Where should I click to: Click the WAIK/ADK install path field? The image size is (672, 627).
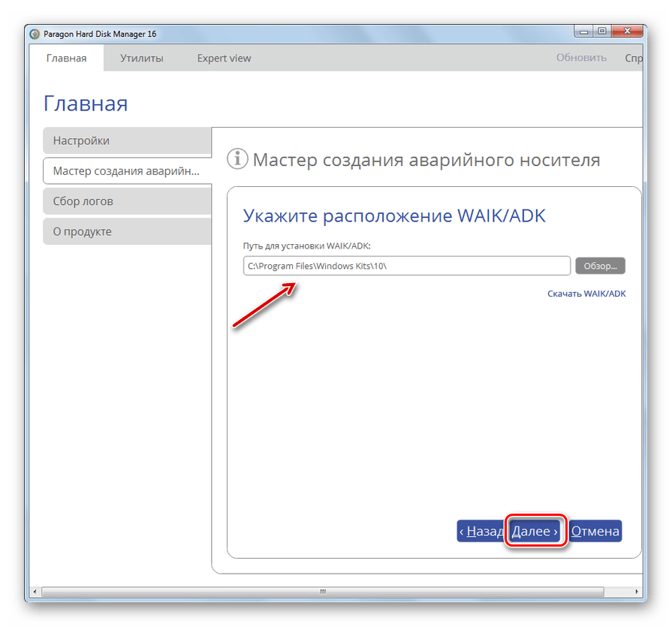(406, 266)
